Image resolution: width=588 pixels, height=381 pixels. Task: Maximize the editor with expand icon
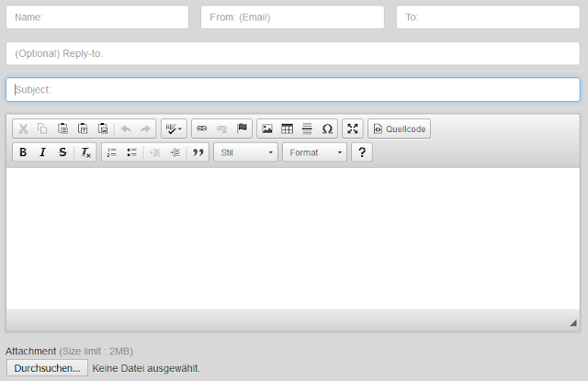tap(353, 129)
